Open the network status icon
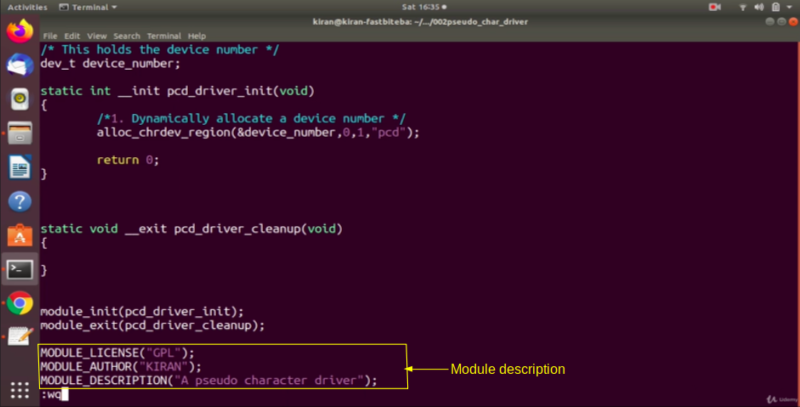The width and height of the screenshot is (800, 407). [x=742, y=7]
